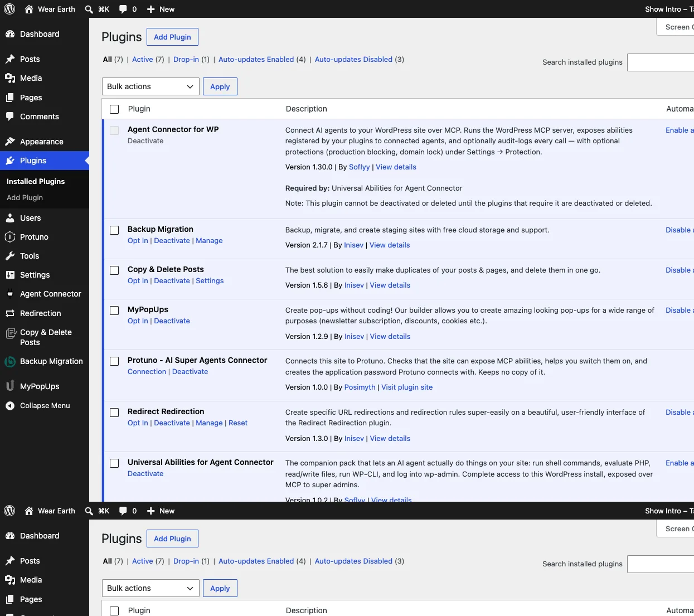Check the Protuno - AI Super Agents Connector box
This screenshot has height=616, width=694.
coord(114,361)
